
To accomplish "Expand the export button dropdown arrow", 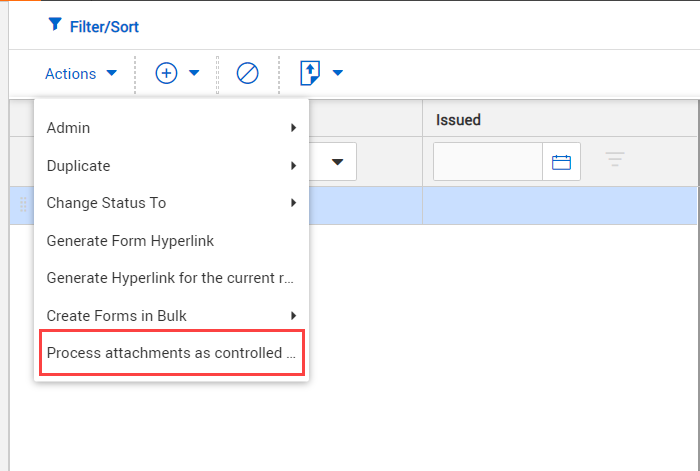I will [338, 73].
